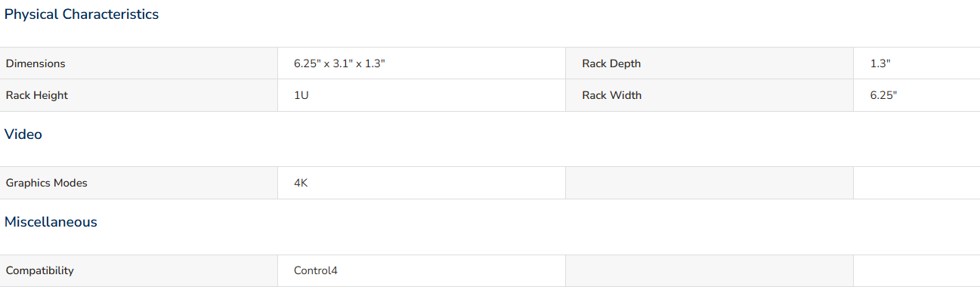Screen dimensions: 980x287
Task: Click the blank area beside Video heading
Action: click(512, 134)
